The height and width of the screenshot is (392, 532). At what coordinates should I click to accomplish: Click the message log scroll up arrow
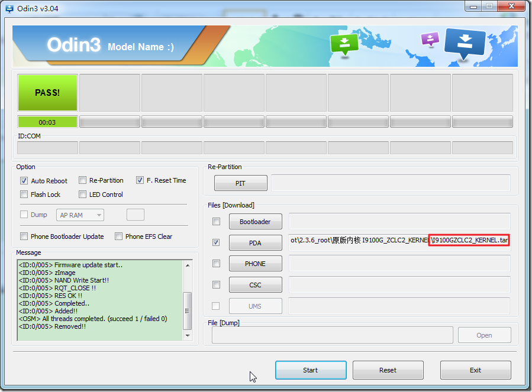[x=188, y=265]
